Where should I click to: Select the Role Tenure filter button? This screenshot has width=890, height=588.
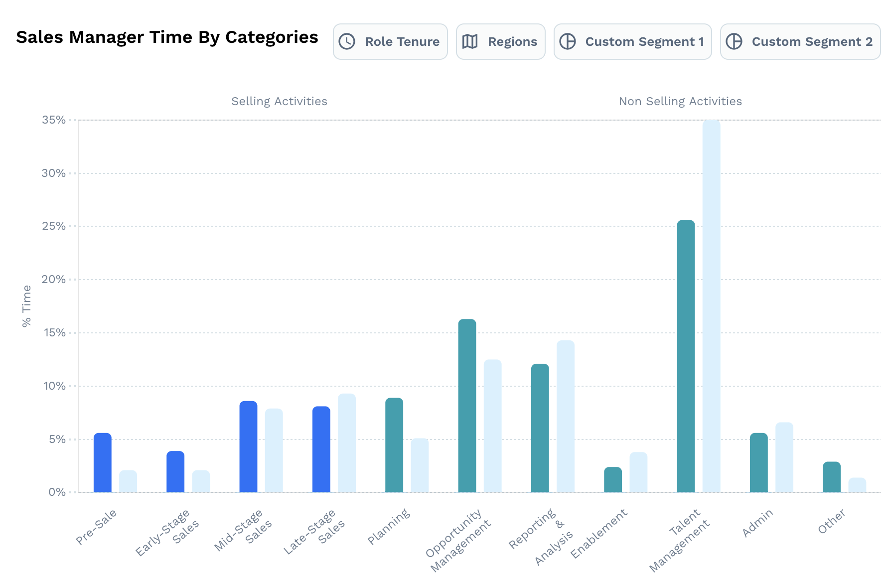pos(390,41)
